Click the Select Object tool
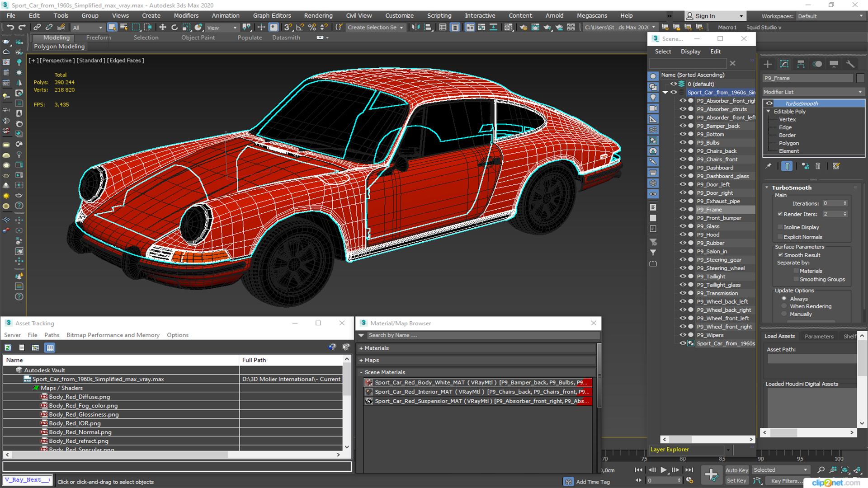Screen dimensions: 868x488 [x=112, y=27]
